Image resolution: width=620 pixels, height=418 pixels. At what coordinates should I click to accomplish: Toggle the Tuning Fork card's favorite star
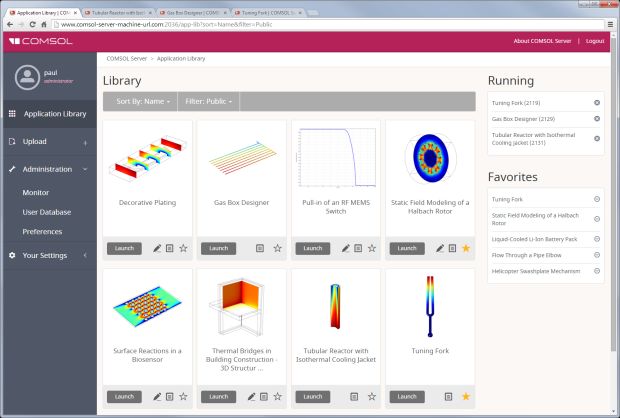pos(465,397)
